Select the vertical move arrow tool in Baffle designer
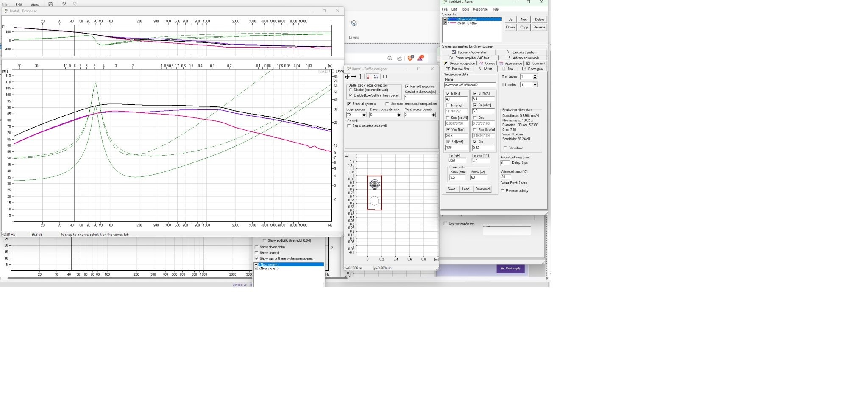Image resolution: width=868 pixels, height=411 pixels. (x=360, y=77)
